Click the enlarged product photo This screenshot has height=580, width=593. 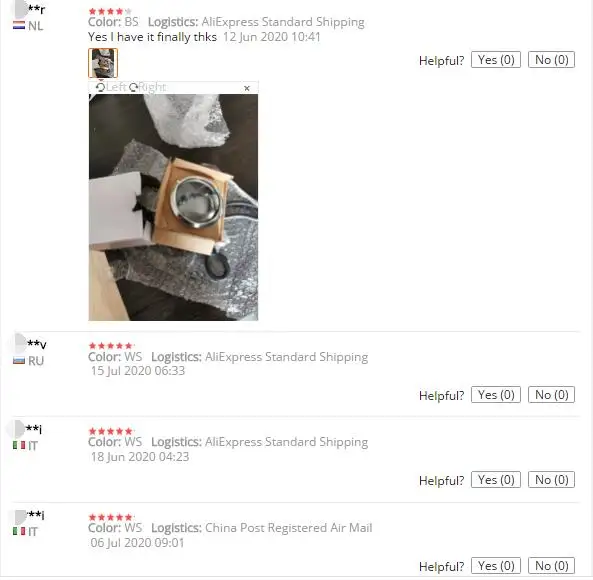(173, 207)
